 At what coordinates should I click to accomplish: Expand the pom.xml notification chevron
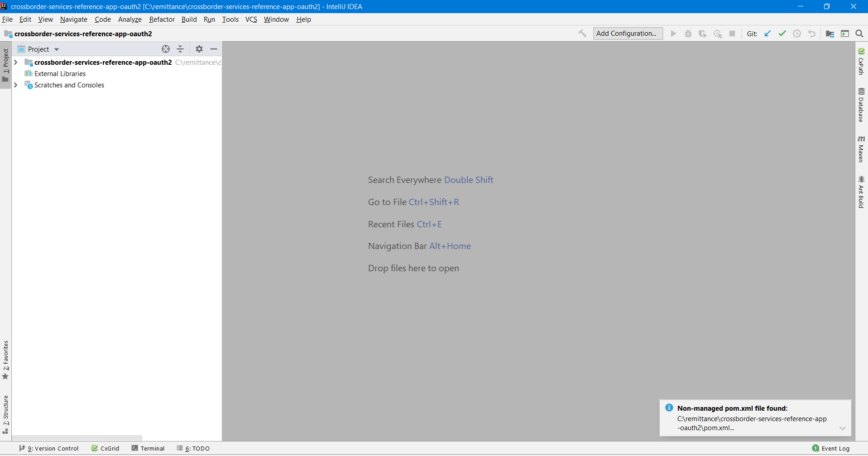point(842,428)
